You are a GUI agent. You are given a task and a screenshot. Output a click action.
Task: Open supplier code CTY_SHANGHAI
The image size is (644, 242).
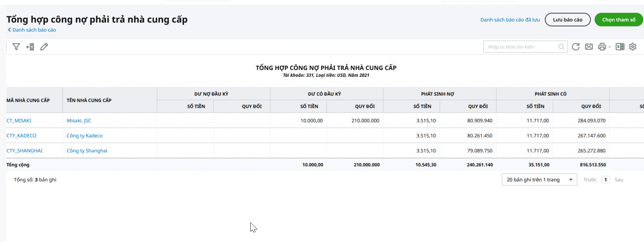coord(25,151)
